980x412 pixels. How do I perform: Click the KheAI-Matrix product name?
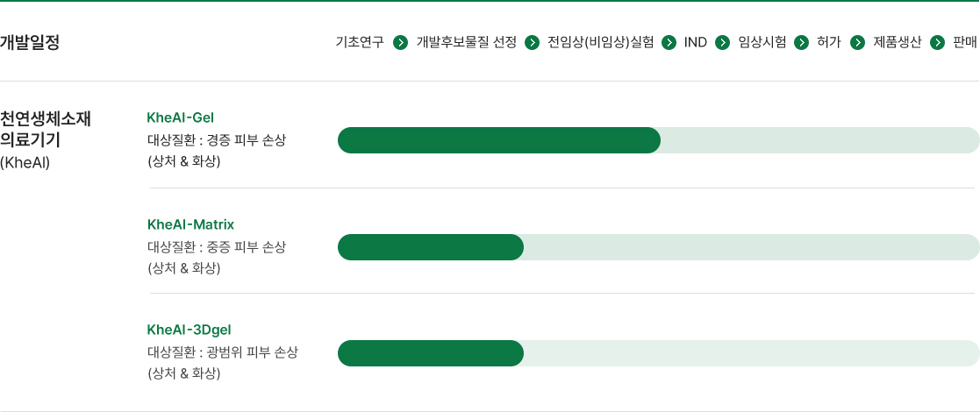(190, 224)
